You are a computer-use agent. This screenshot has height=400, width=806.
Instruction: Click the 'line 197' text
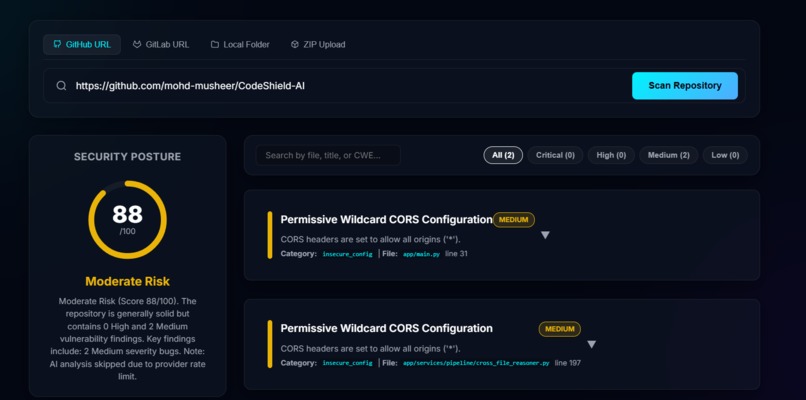[568, 363]
